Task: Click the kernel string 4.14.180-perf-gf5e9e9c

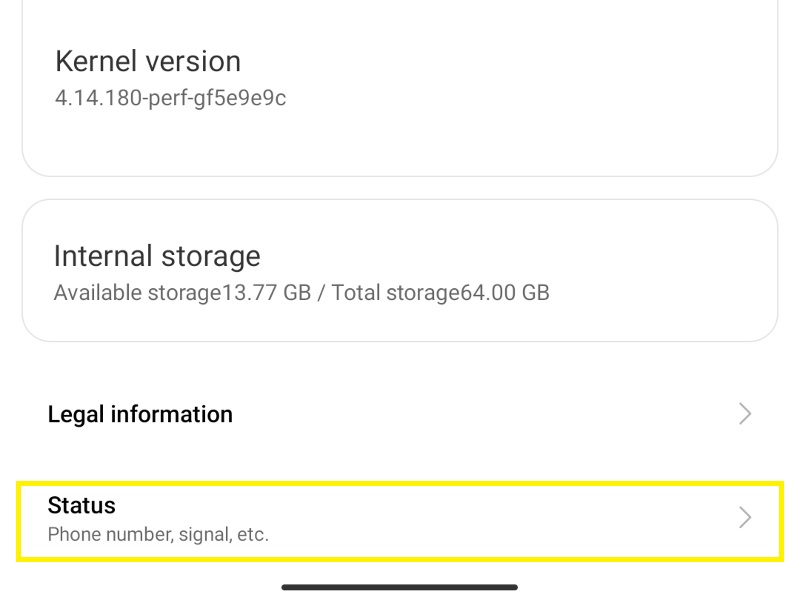Action: (x=170, y=98)
